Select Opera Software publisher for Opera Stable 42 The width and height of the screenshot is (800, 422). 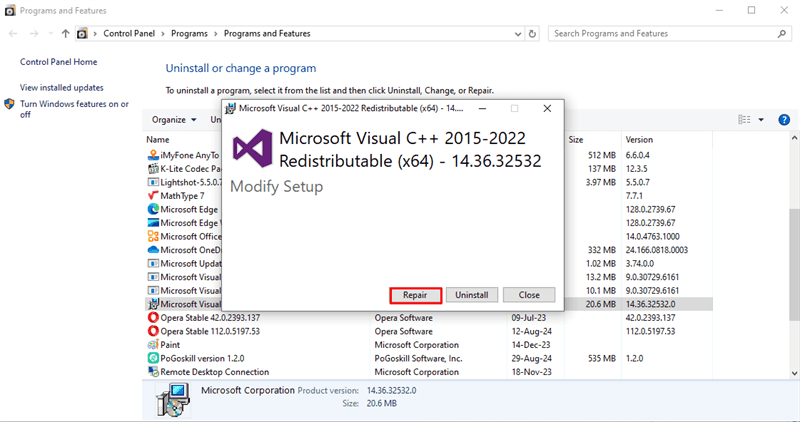(x=404, y=317)
